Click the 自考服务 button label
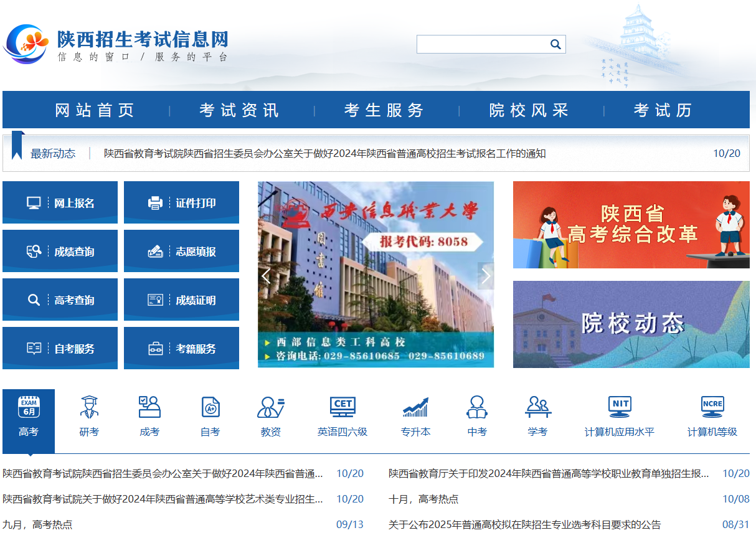Image resolution: width=756 pixels, height=543 pixels. (74, 349)
